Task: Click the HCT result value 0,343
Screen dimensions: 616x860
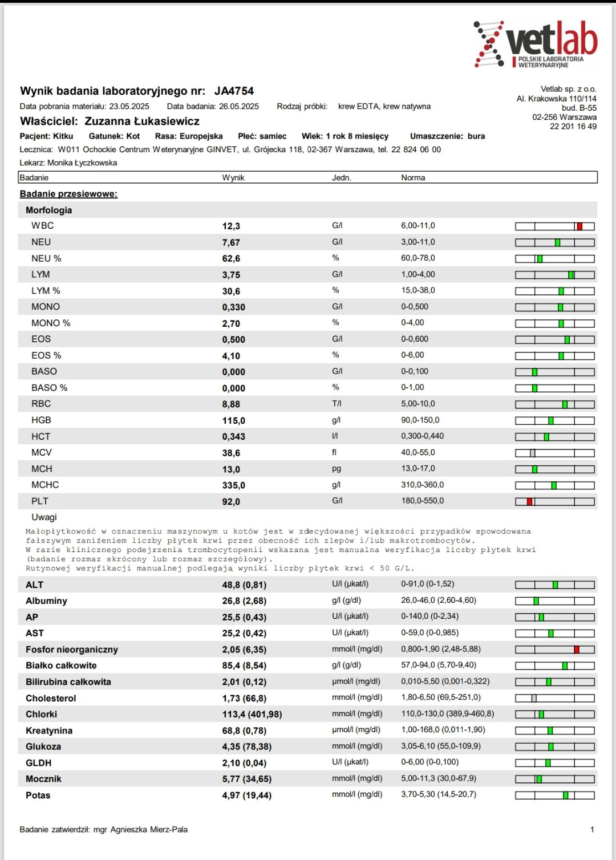Action: click(x=234, y=437)
